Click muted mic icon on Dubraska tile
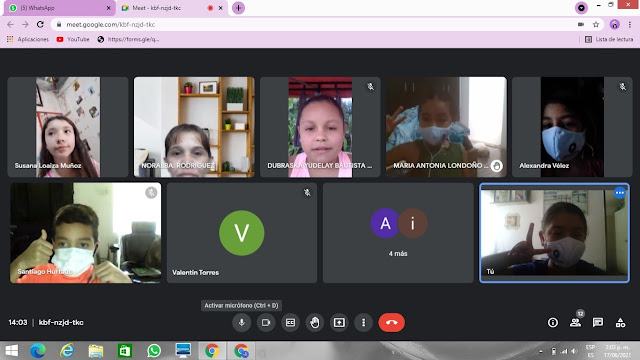 (x=370, y=87)
